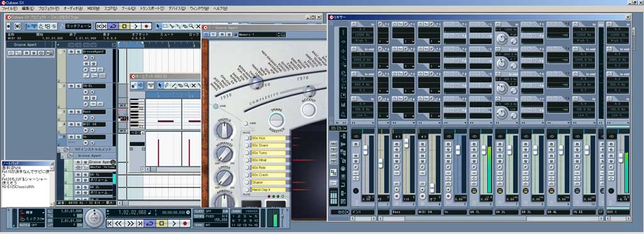Click the Play button in the project toolbar
644x234 pixels.
click(x=136, y=26)
